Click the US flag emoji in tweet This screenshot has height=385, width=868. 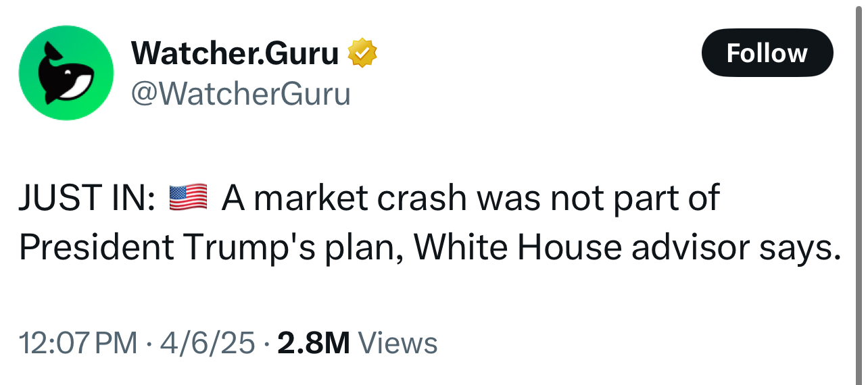(x=187, y=197)
